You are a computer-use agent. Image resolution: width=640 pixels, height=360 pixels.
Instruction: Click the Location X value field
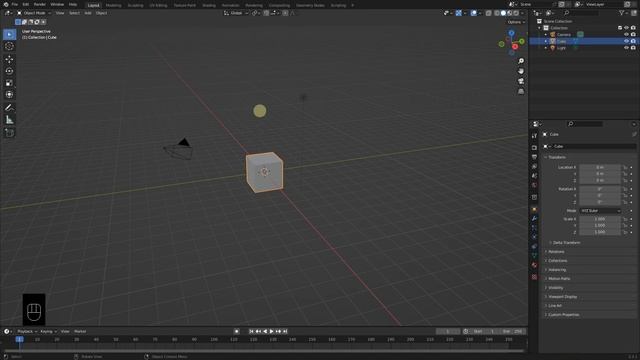tap(600, 167)
